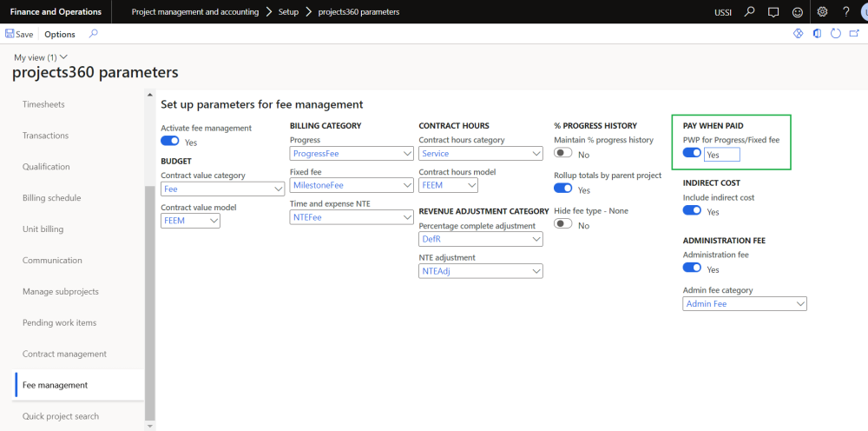The height and width of the screenshot is (431, 868).
Task: Select the Timesheets tab
Action: tap(43, 104)
